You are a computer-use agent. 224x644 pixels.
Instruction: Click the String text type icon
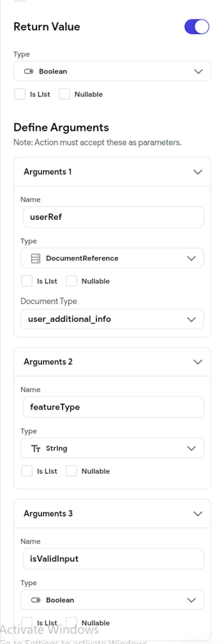click(36, 449)
